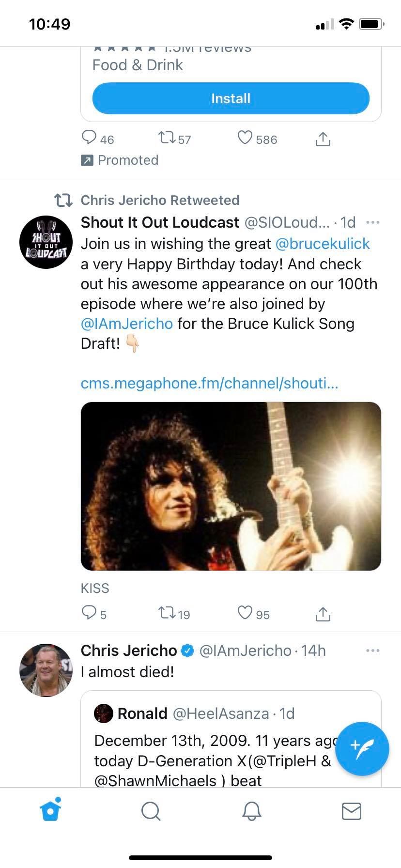The image size is (401, 868).
Task: Like the Shout It Out Loudcast tweet
Action: coord(245,613)
